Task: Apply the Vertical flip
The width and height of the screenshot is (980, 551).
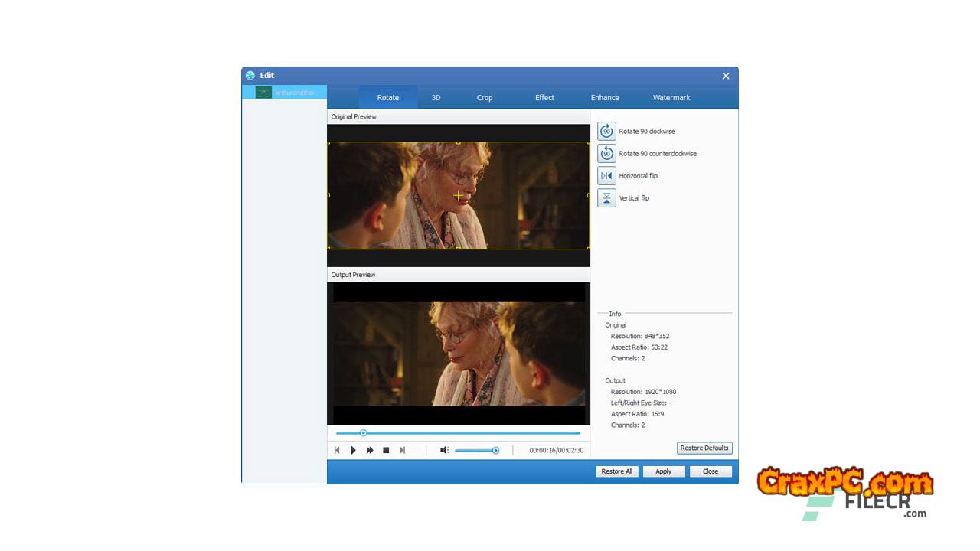Action: tap(606, 198)
